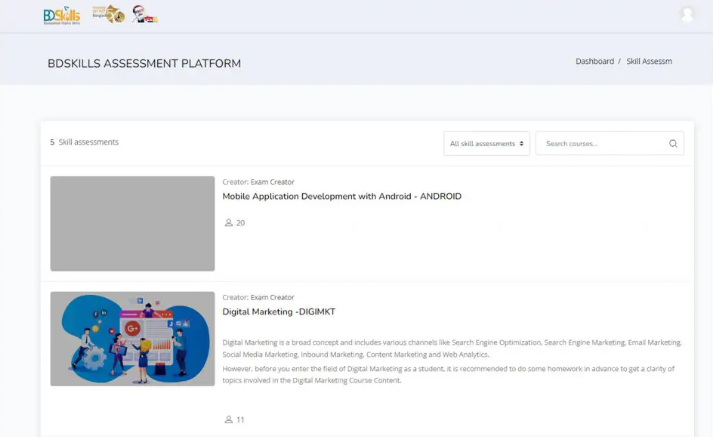Expand the All skill assessments dropdown
Screen dimensions: 713x437
tap(487, 144)
